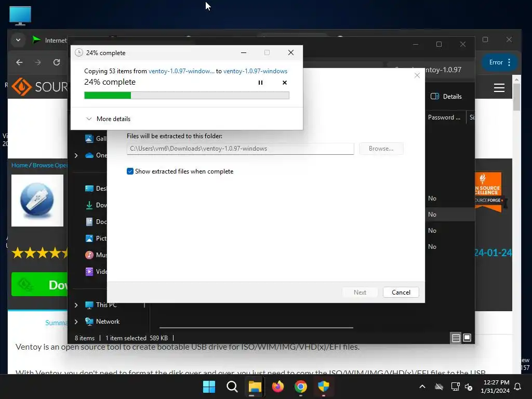The width and height of the screenshot is (532, 399).
Task: Click the green copy progress bar
Action: [x=187, y=96]
